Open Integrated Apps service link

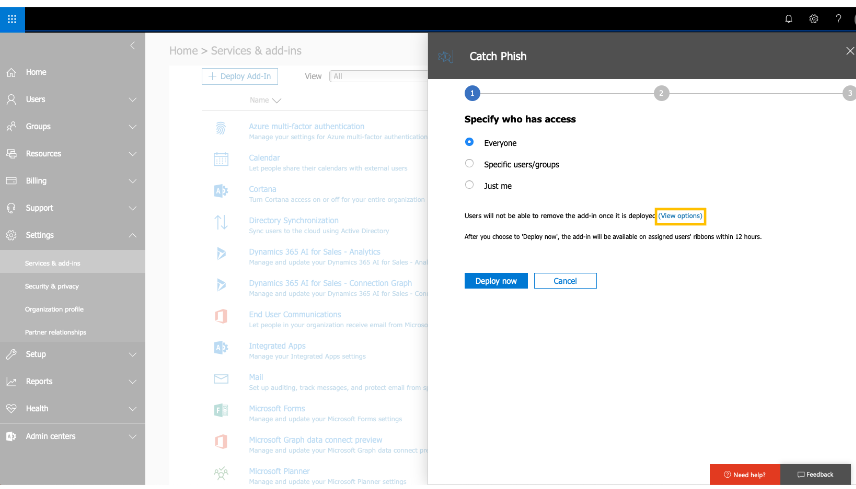(277, 346)
